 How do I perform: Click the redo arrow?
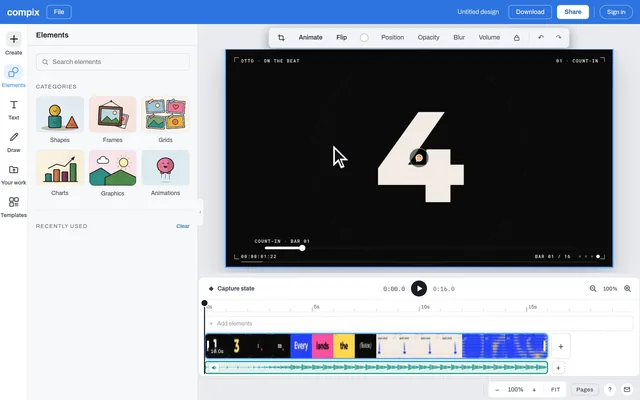click(558, 37)
